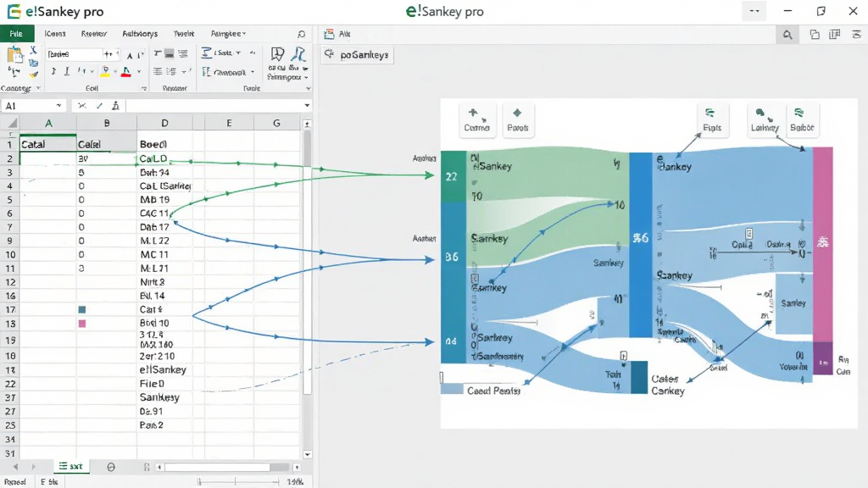Click the overlapping-pages icon in e!Sankey toolbar

(815, 35)
